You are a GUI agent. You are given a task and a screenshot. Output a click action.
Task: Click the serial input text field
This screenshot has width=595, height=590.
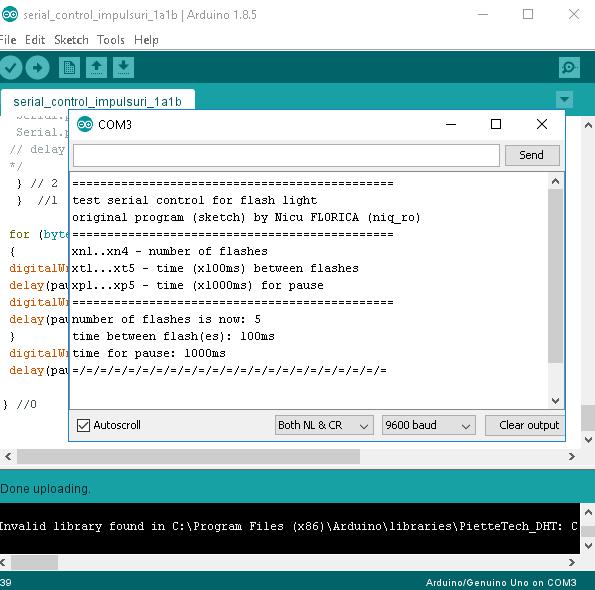tap(286, 155)
